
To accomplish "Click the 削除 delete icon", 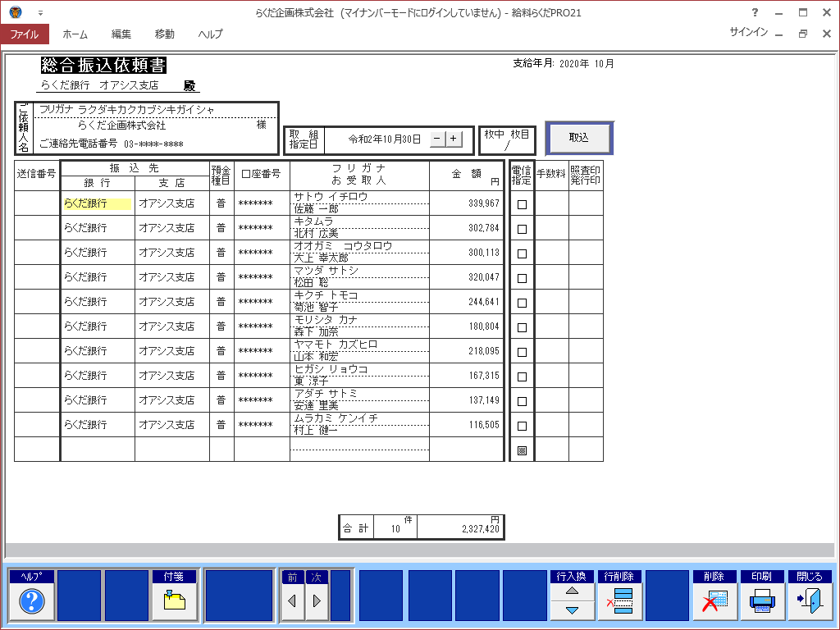I will pos(714,601).
